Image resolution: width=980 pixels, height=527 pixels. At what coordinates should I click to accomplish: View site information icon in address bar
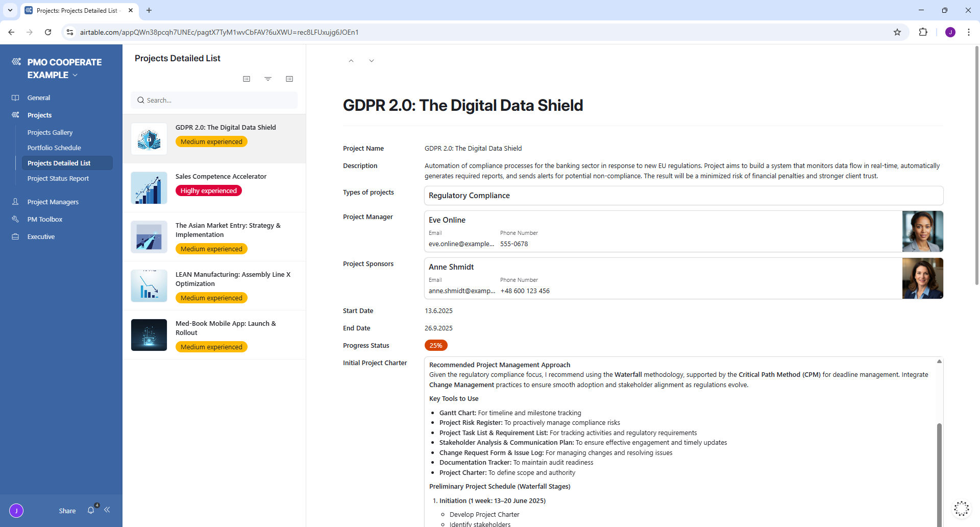(x=70, y=32)
